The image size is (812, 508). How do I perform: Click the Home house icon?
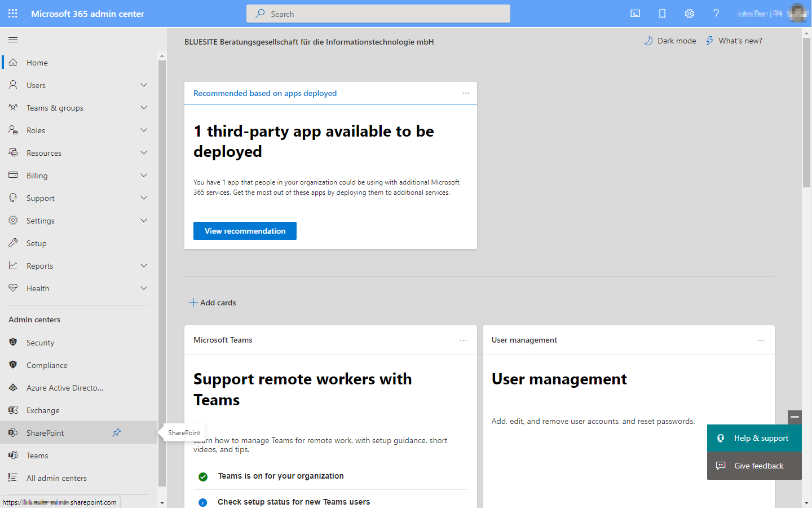pyautogui.click(x=13, y=63)
